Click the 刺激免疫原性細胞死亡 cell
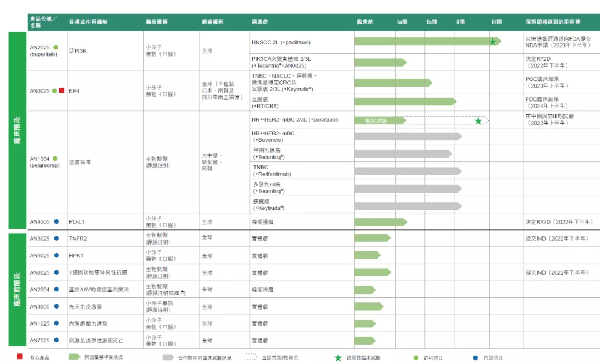The height and width of the screenshot is (364, 600). pyautogui.click(x=96, y=341)
